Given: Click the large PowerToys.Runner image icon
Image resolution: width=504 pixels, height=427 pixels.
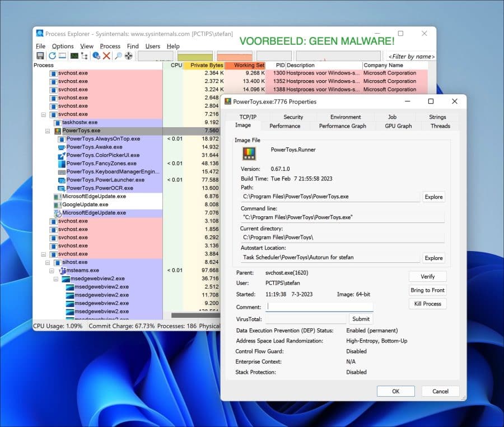Looking at the screenshot, I should pos(249,154).
